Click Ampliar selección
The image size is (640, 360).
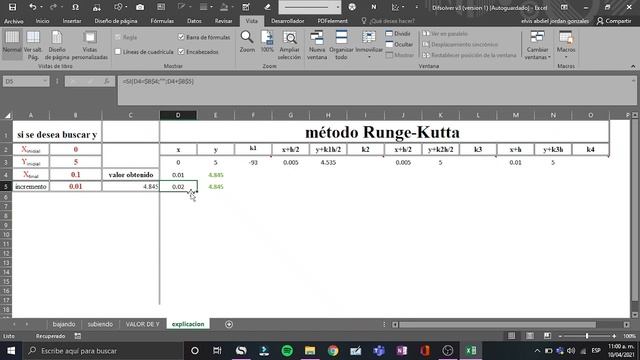[x=289, y=45]
